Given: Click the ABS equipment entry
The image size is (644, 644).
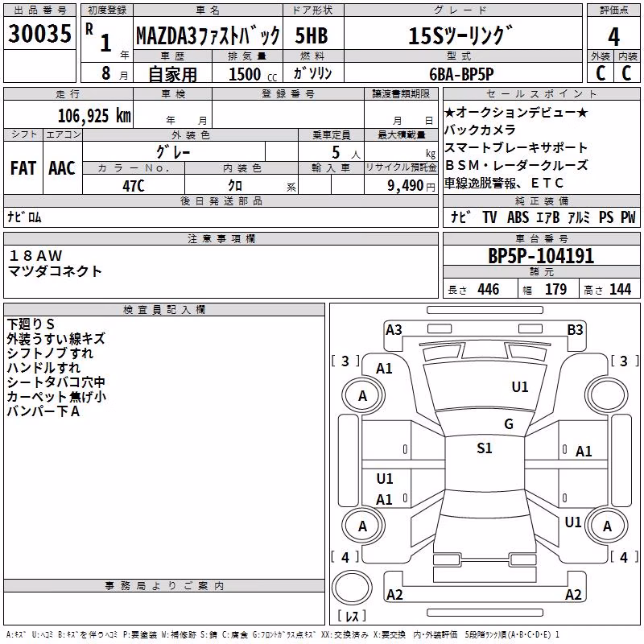Looking at the screenshot, I should (x=518, y=217).
